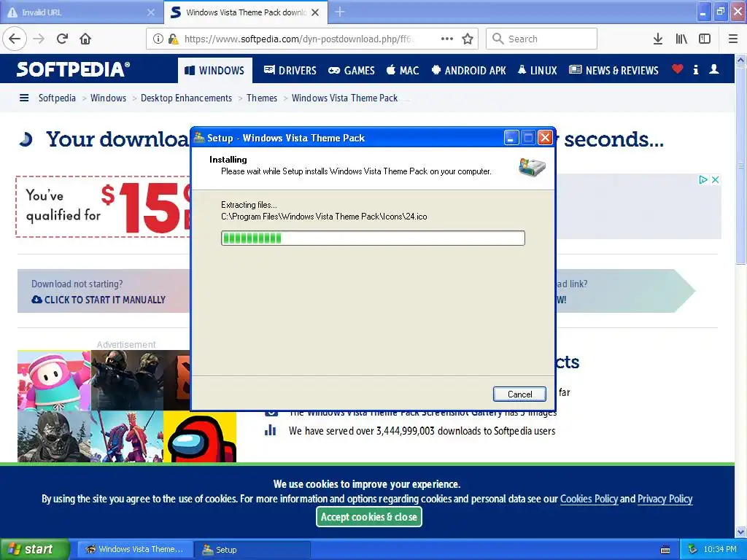747x560 pixels.
Task: Close the Invalid URL tab
Action: click(150, 12)
